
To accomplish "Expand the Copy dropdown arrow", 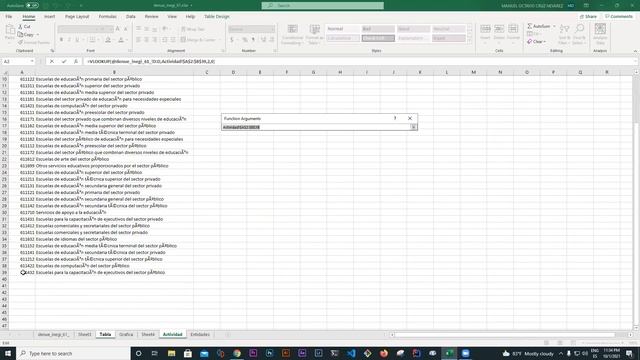I will [x=38, y=35].
